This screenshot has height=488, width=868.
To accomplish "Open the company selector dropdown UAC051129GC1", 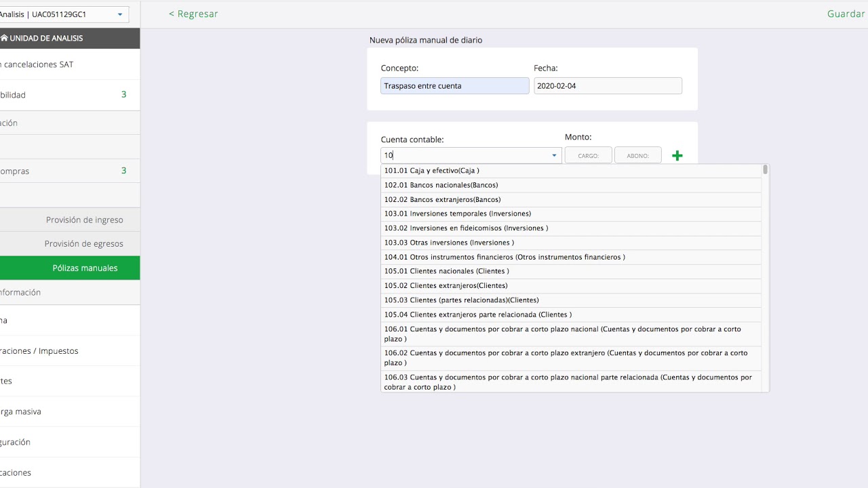I will (64, 14).
